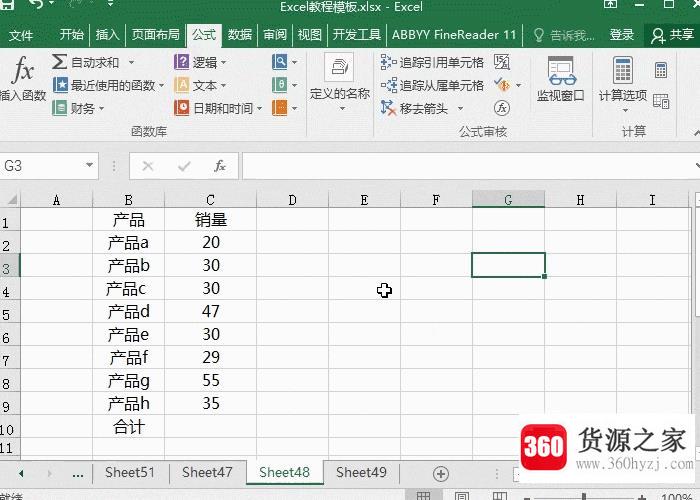
Task: Open the Logical (逻辑) functions icon
Action: point(182,62)
